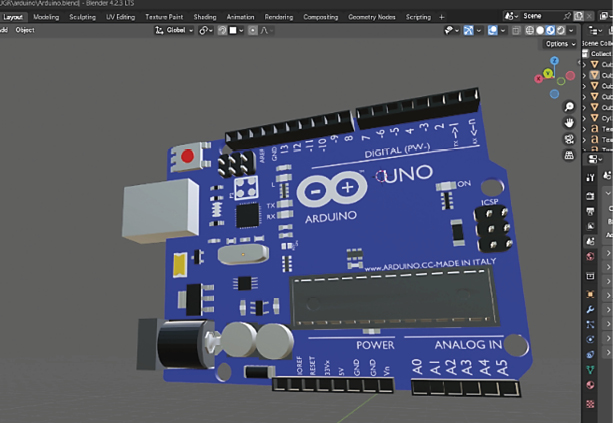The width and height of the screenshot is (613, 423).
Task: Select solid viewport shading
Action: [x=540, y=30]
